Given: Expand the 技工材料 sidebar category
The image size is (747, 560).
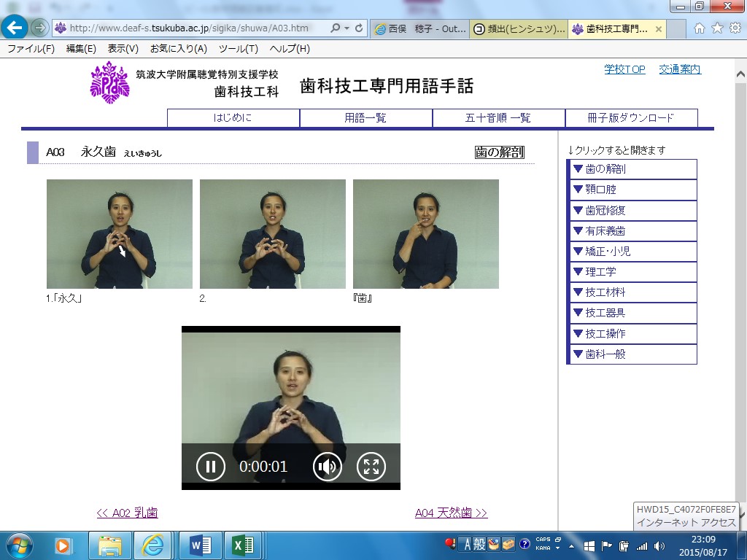Looking at the screenshot, I should tap(632, 292).
